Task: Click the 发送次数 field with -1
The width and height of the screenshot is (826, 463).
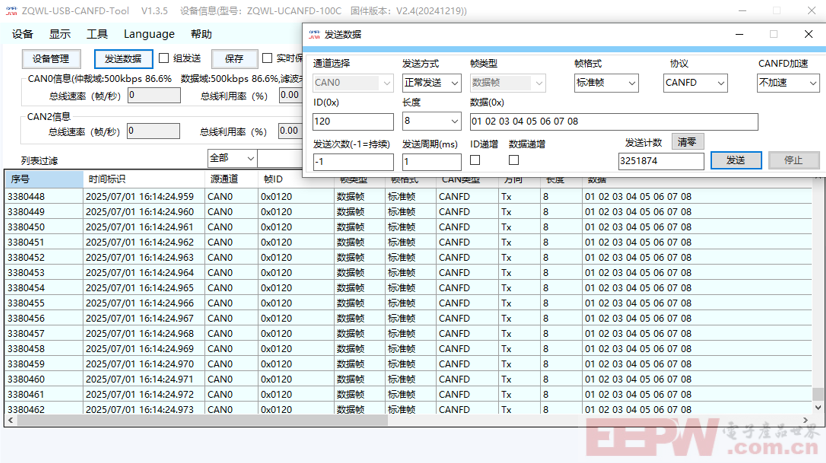Action: pyautogui.click(x=352, y=162)
